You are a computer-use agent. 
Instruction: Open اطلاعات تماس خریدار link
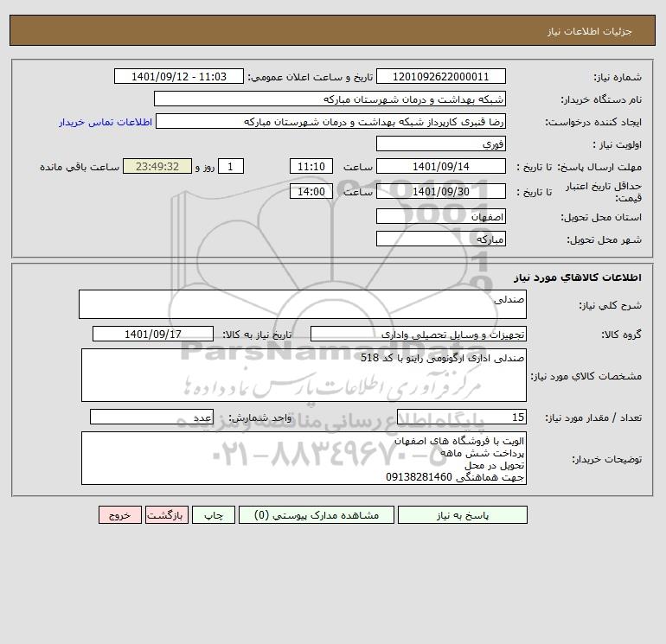[x=106, y=122]
